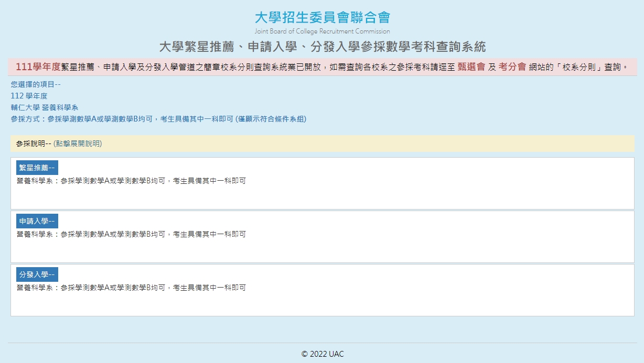
Task: Click the 營養科學系 row under 繁星推薦
Action: point(131,181)
